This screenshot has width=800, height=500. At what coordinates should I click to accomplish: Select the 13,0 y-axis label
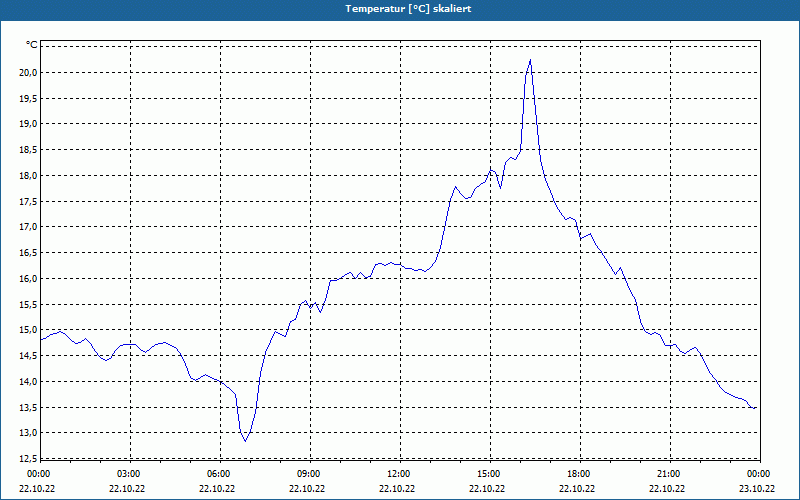pyautogui.click(x=29, y=433)
